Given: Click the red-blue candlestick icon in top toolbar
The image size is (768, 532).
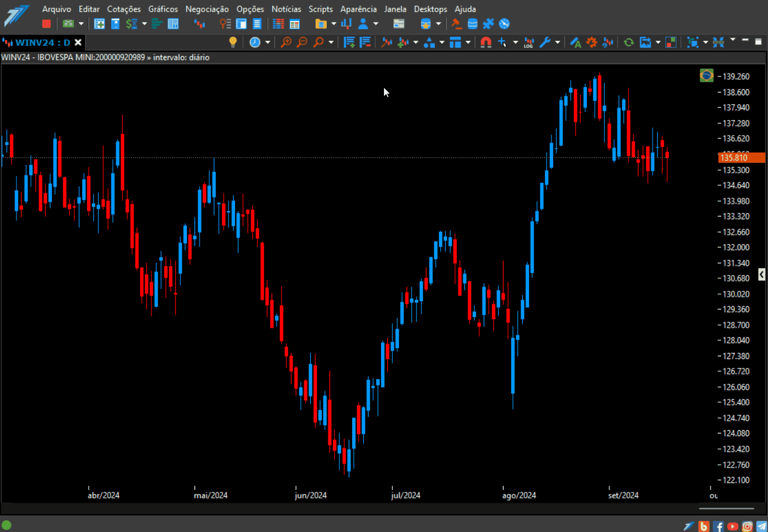Looking at the screenshot, I should [x=199, y=24].
